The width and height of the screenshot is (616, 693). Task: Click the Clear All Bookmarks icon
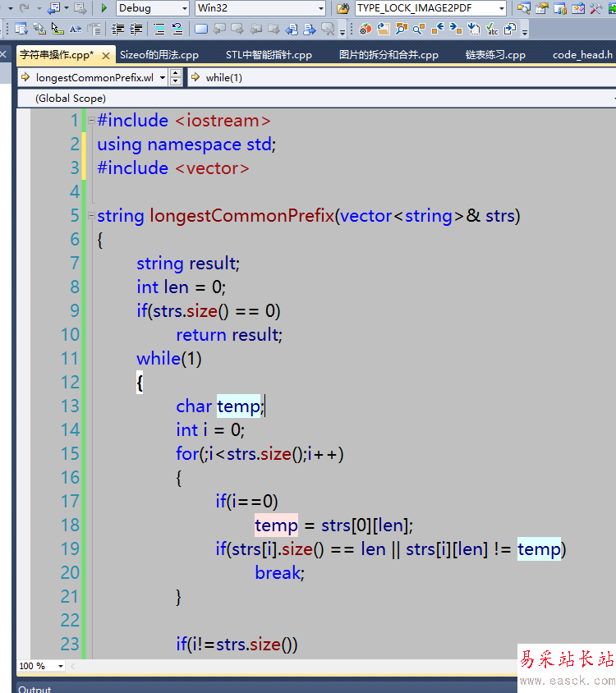pos(328,29)
